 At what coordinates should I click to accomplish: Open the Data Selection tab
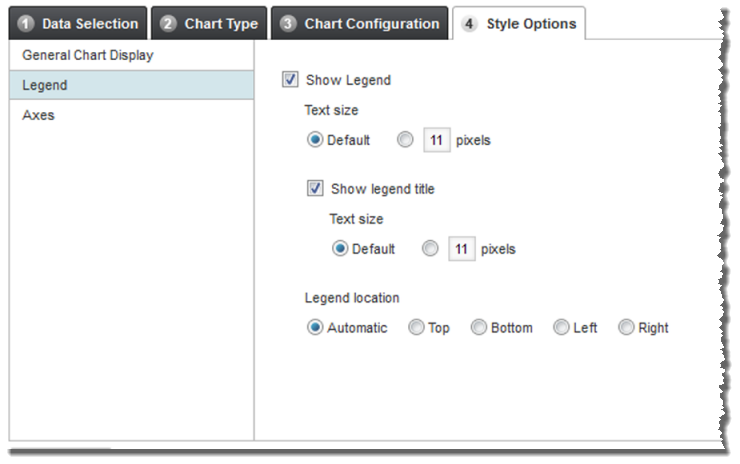click(x=78, y=23)
